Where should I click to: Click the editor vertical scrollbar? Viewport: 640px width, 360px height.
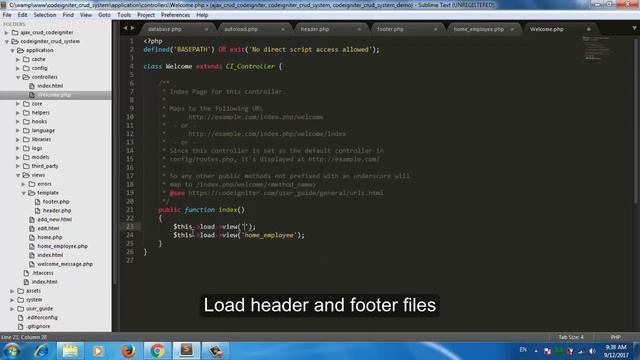click(636, 120)
